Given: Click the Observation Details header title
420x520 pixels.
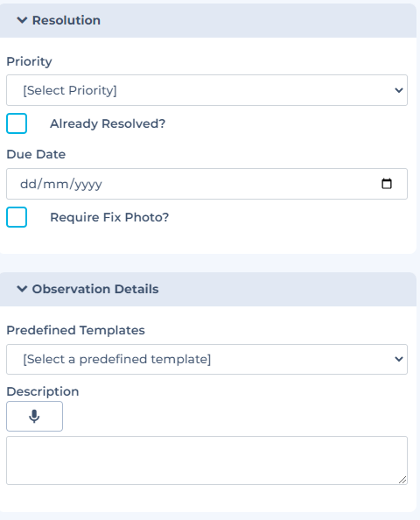Looking at the screenshot, I should coord(95,289).
